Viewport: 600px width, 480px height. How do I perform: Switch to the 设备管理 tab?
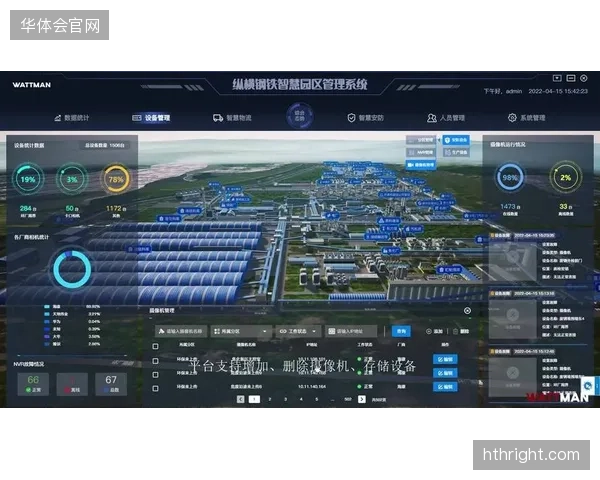click(151, 118)
